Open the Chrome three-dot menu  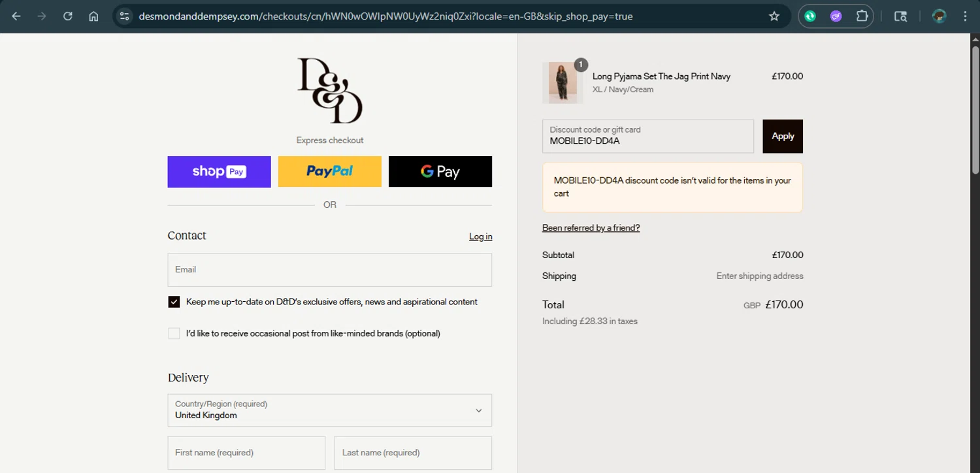tap(965, 16)
